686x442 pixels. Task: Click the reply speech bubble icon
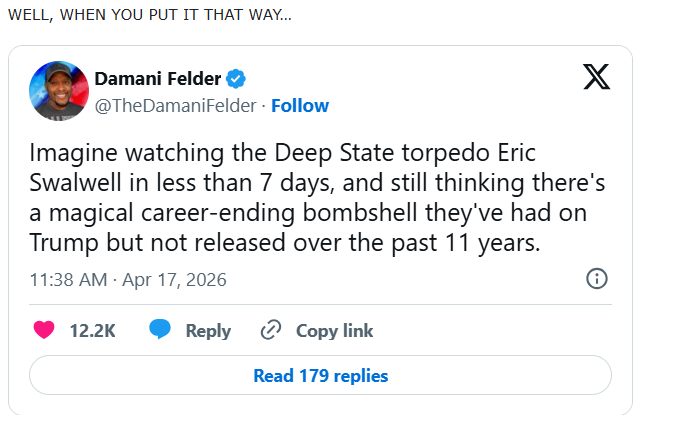(x=160, y=331)
